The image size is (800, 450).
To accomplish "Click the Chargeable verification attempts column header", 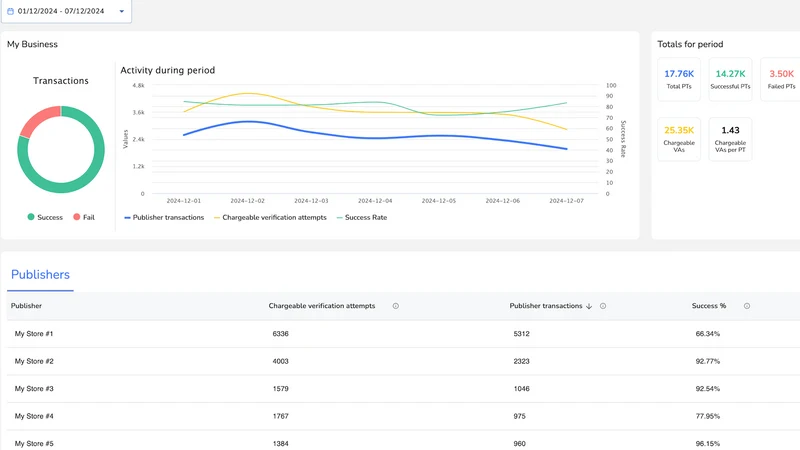I will (x=322, y=306).
